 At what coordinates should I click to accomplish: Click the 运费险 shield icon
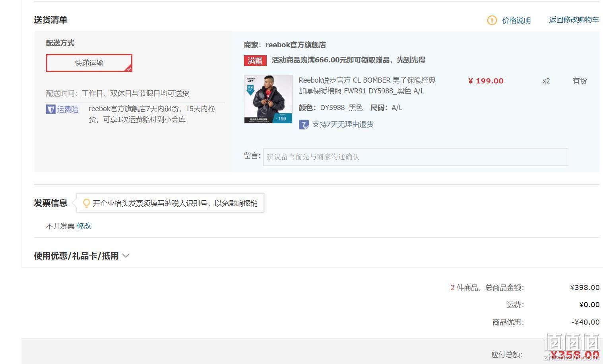(50, 109)
